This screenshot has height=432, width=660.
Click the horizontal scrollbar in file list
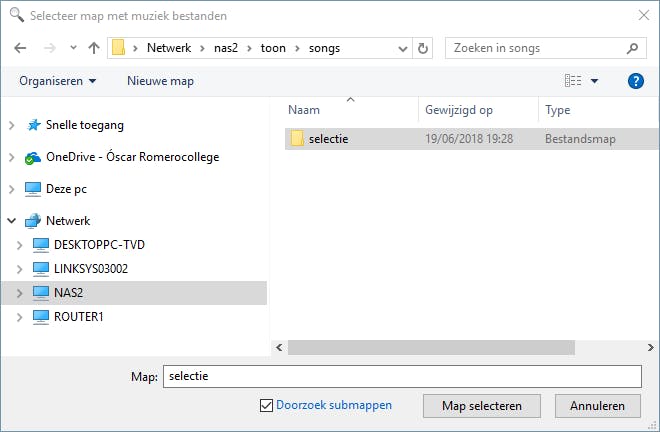[430, 345]
